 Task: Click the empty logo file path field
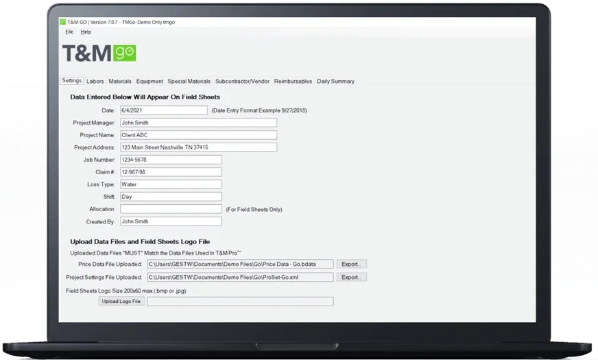coord(241,302)
